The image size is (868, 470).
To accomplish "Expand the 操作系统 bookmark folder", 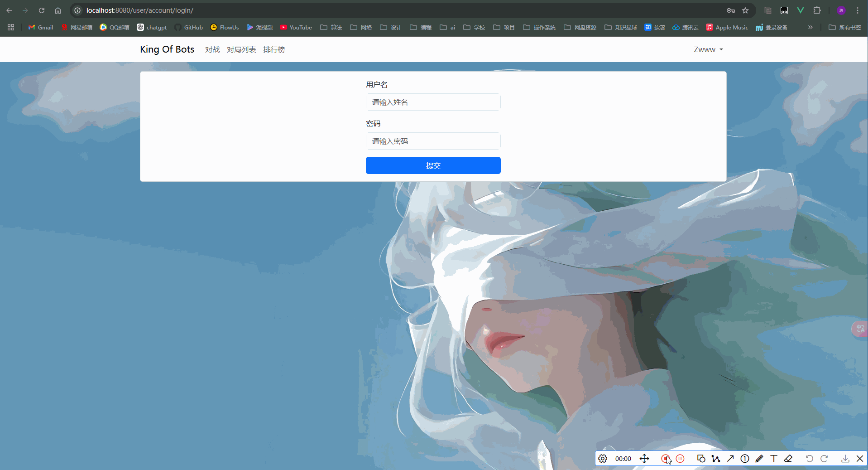I will tap(539, 27).
